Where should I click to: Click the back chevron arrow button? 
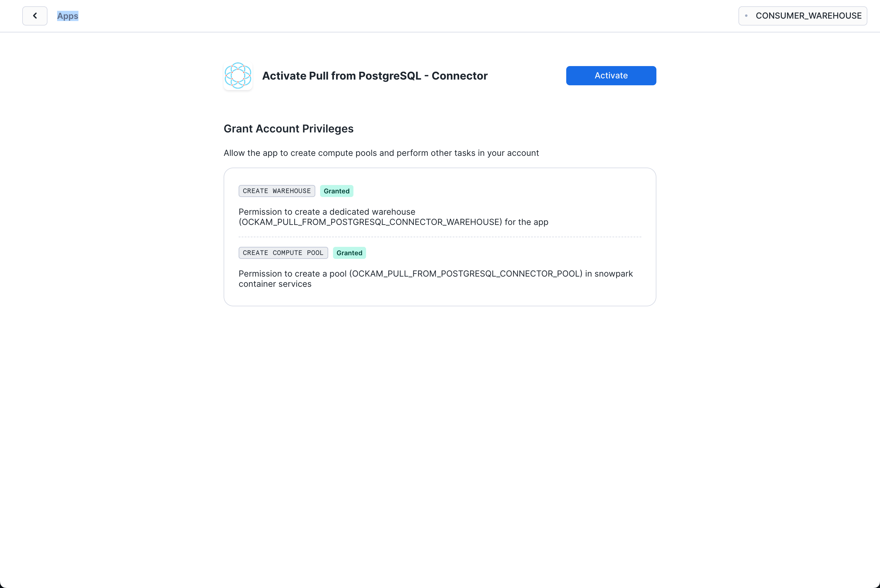(x=35, y=16)
